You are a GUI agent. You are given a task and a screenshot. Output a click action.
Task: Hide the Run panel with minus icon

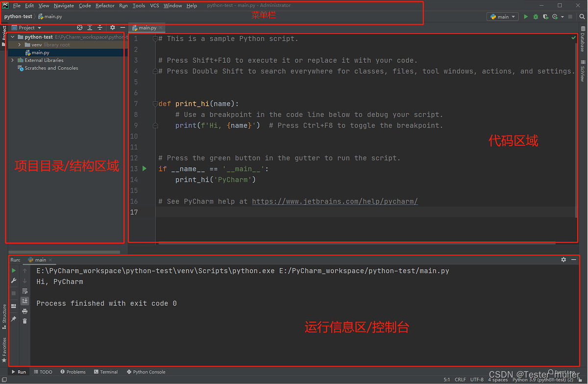[x=574, y=259]
